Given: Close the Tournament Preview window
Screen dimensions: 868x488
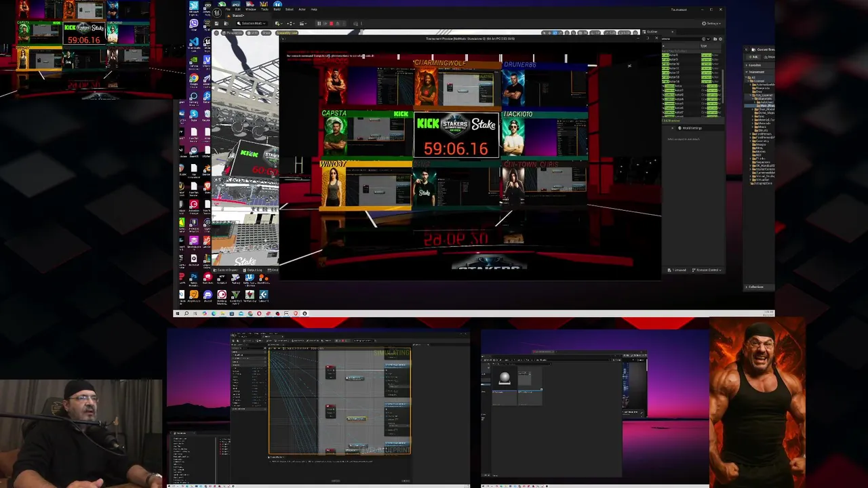Looking at the screenshot, I should point(656,38).
